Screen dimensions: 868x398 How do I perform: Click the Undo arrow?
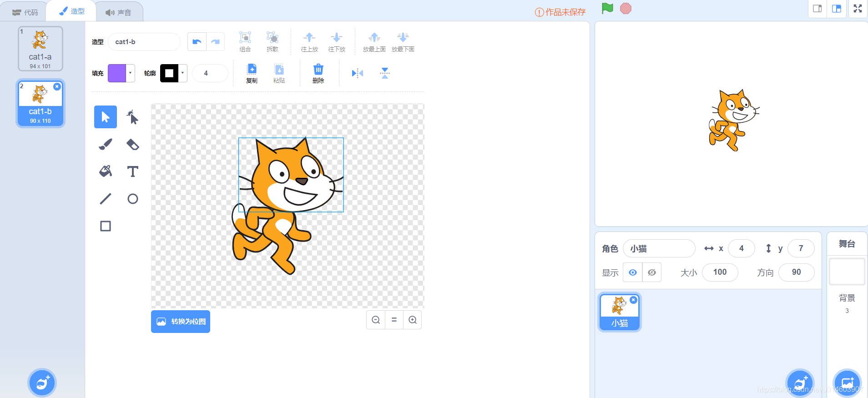pos(197,42)
